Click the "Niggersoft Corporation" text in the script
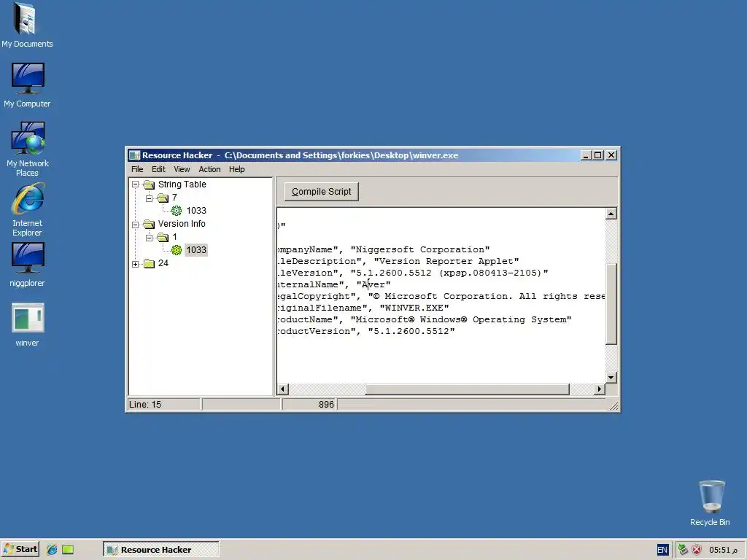 tap(420, 249)
